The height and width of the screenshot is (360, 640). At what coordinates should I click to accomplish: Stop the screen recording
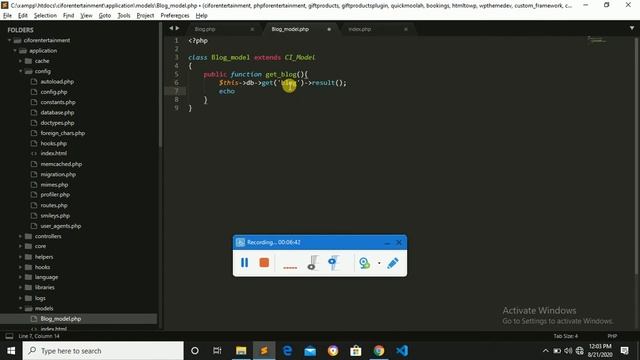(x=264, y=262)
